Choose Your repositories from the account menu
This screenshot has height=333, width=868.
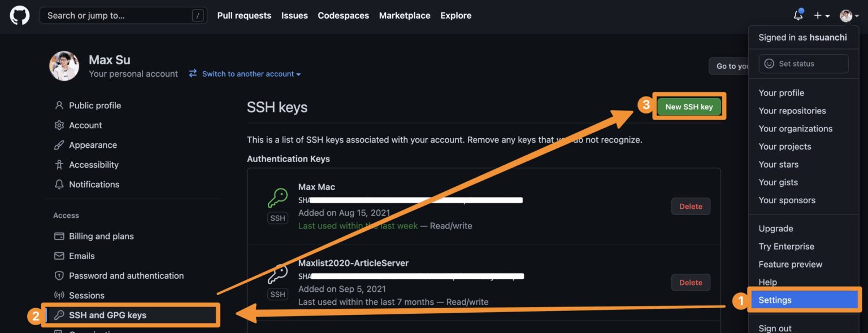[792, 111]
